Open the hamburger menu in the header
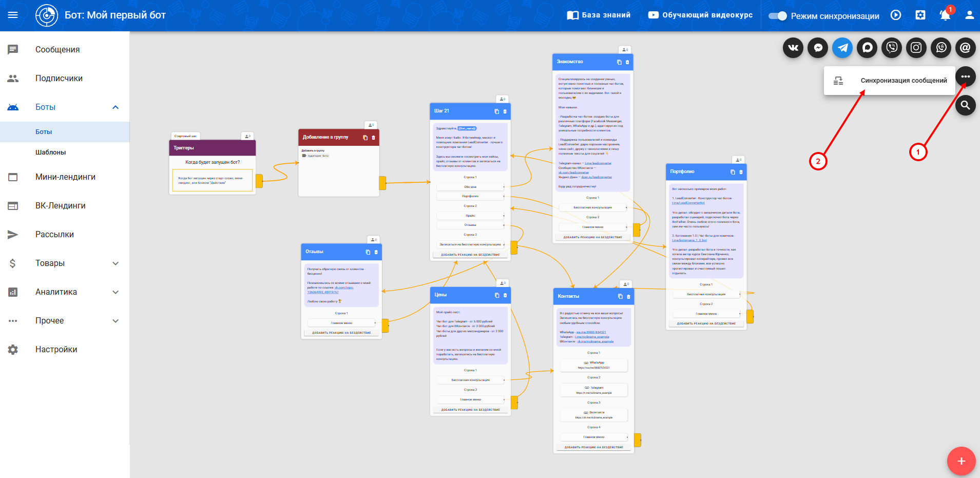 pos(13,15)
